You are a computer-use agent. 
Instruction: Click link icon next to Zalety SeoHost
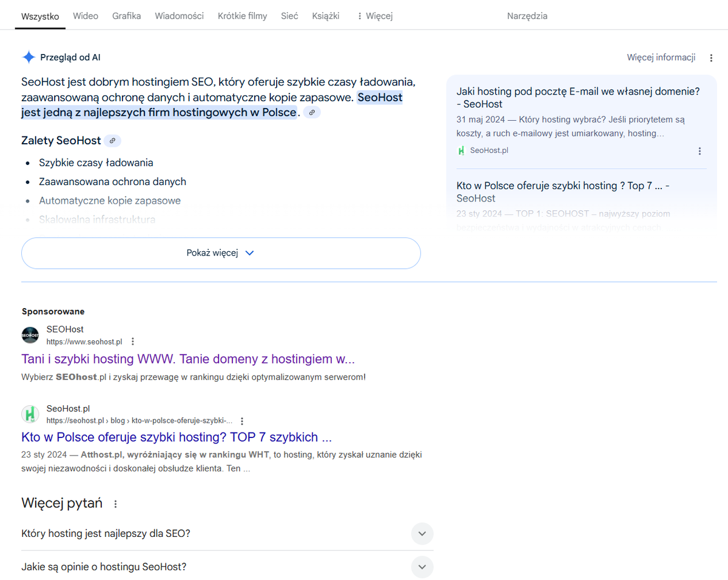(112, 141)
